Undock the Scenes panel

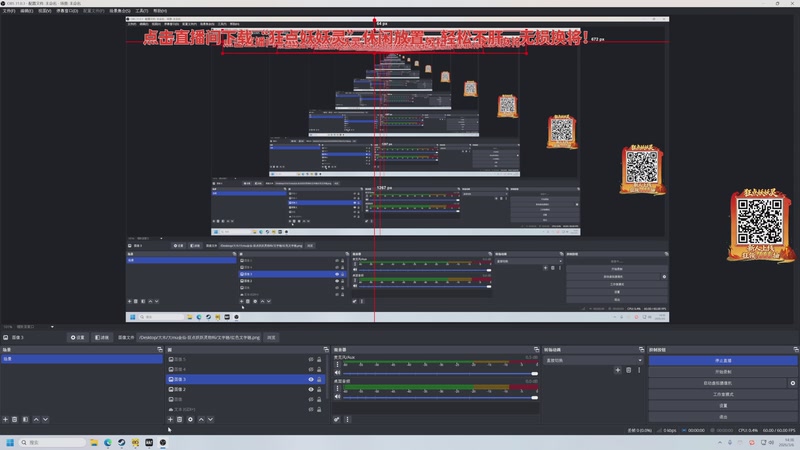160,349
